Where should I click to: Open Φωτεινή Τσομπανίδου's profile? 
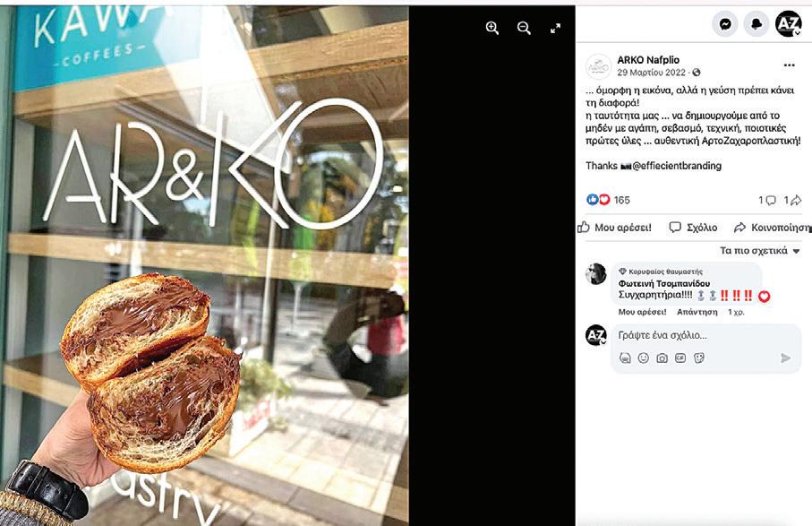664,283
